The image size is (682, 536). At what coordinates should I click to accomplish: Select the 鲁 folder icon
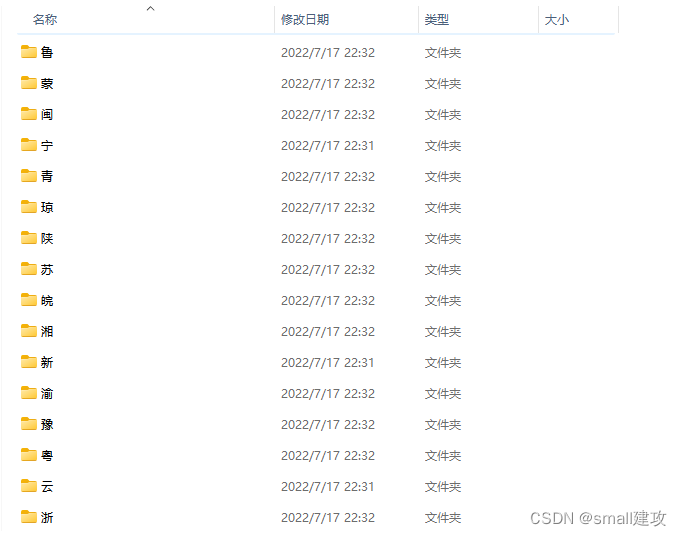[x=29, y=52]
